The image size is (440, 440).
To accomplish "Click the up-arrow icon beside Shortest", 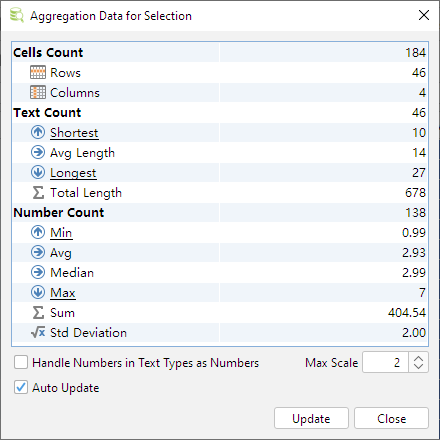I will pyautogui.click(x=38, y=132).
